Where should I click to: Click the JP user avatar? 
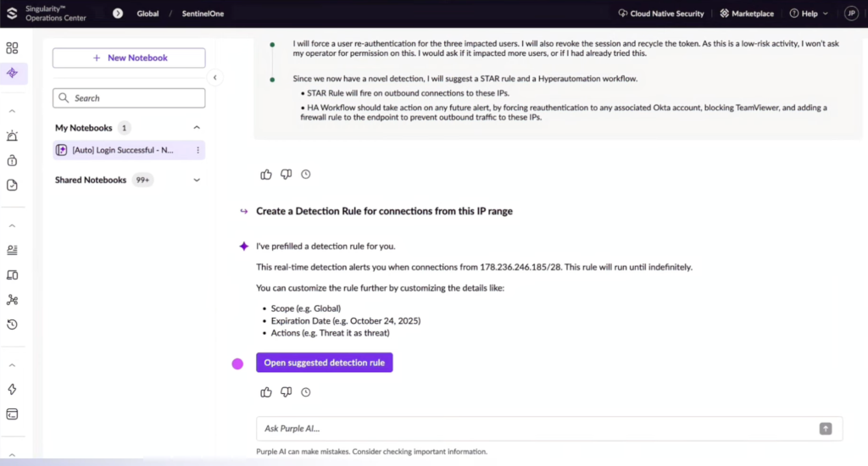[851, 14]
